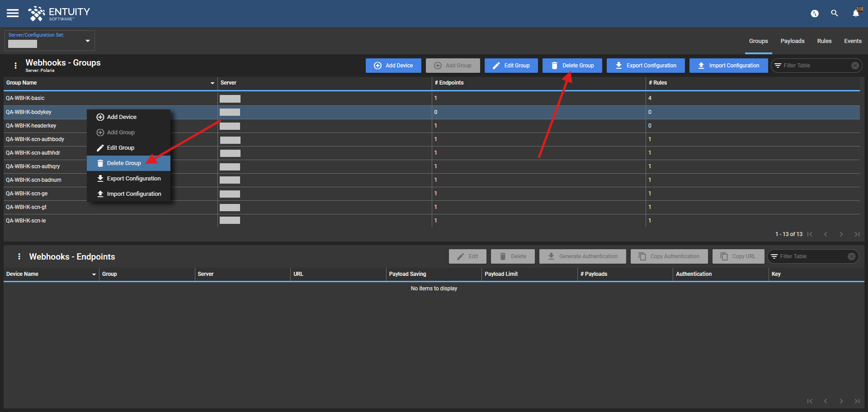Click the Import Configuration toolbar button
The width and height of the screenshot is (868, 412).
pyautogui.click(x=728, y=66)
